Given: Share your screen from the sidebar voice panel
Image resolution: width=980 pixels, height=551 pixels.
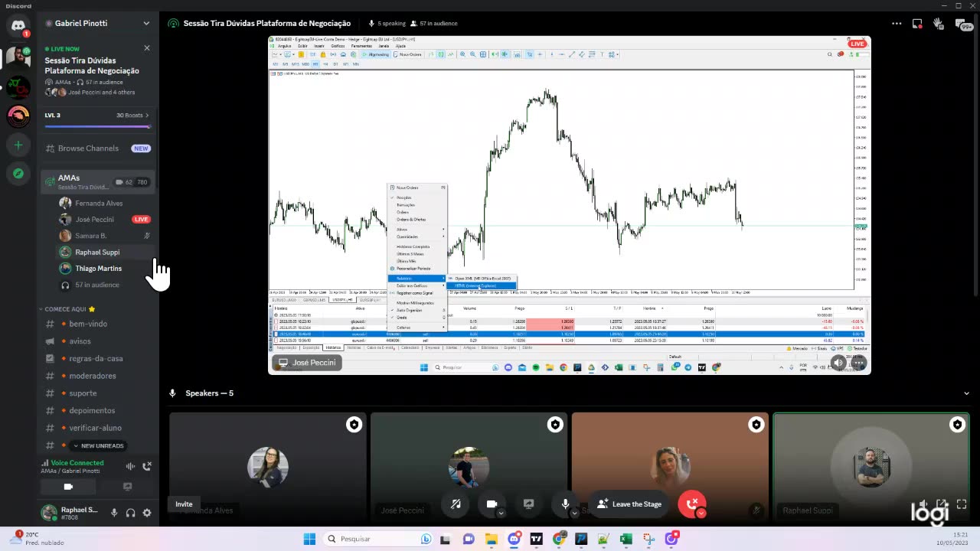Looking at the screenshot, I should coord(127,487).
